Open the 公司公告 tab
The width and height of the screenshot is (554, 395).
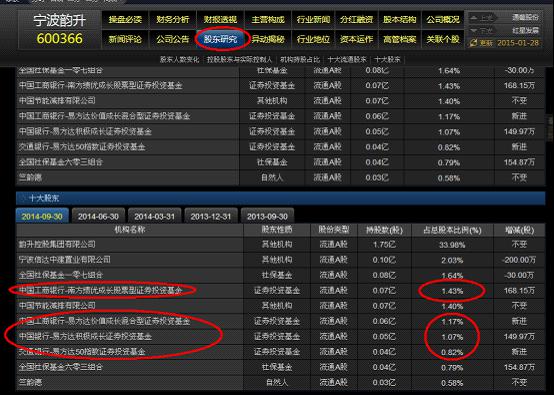pos(173,39)
